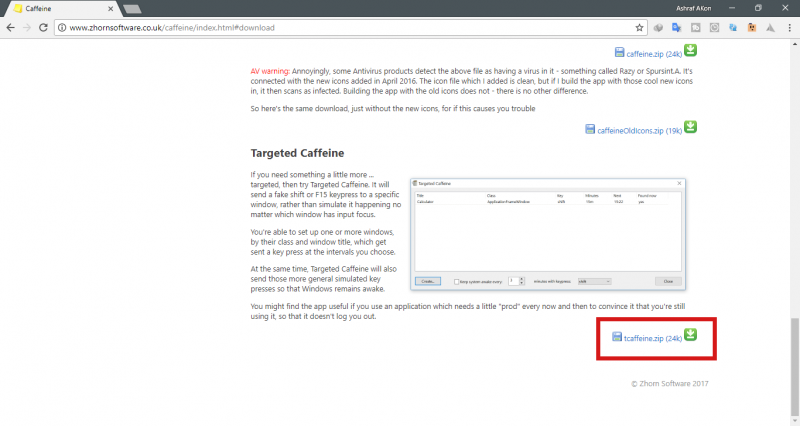This screenshot has height=426, width=800.
Task: Click floppy disk icon before tcaffeine.zip
Action: [x=617, y=337]
